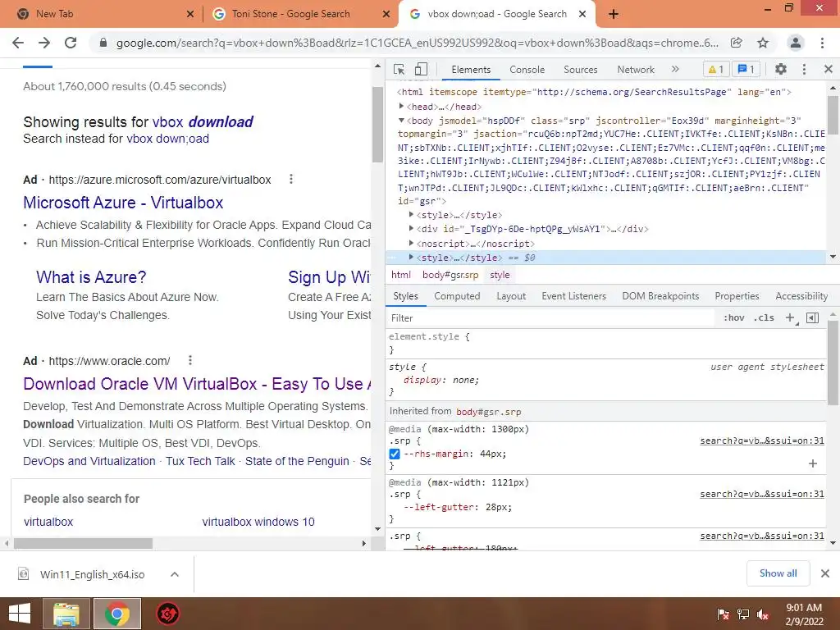
Task: Open Chrome's three-dot main menu
Action: [x=822, y=43]
